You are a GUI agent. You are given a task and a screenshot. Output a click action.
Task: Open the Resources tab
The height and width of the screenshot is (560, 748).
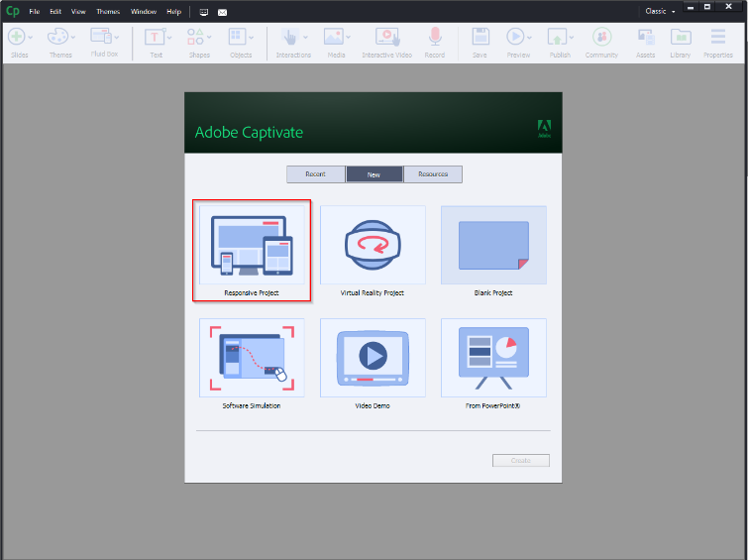433,174
